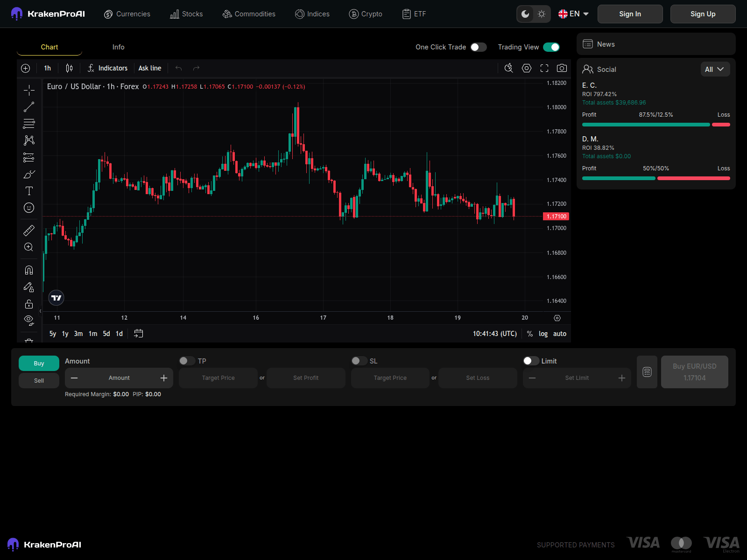Open the Currencies menu
The height and width of the screenshot is (560, 747).
point(127,14)
